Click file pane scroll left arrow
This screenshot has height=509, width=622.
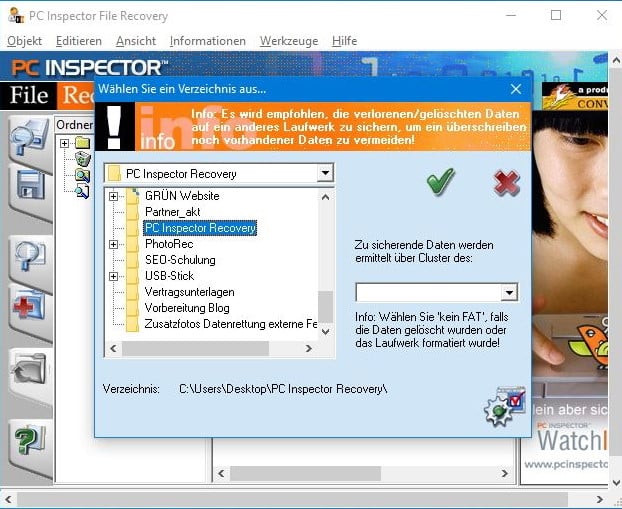(221, 473)
